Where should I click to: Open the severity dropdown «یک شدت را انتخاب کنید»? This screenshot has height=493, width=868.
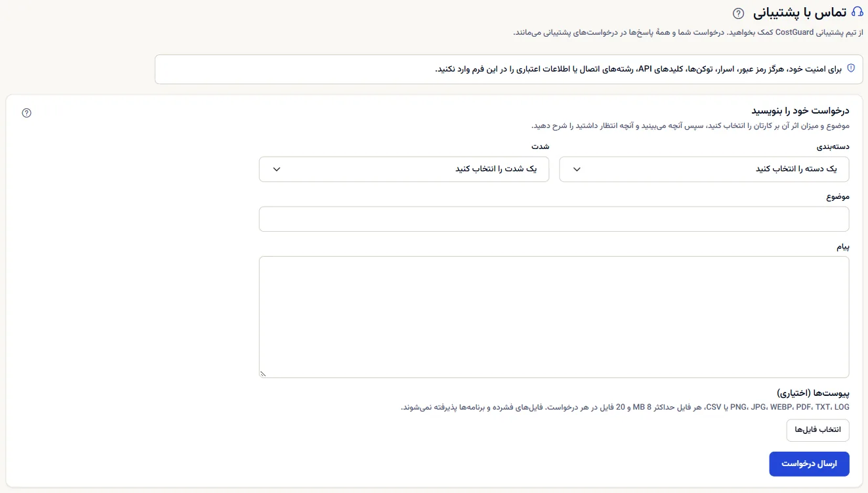point(404,169)
